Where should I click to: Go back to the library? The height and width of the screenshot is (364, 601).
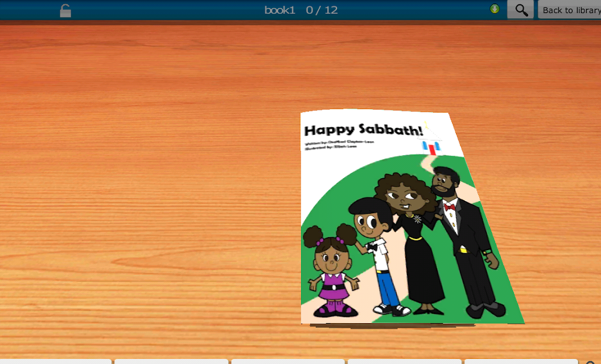(570, 10)
